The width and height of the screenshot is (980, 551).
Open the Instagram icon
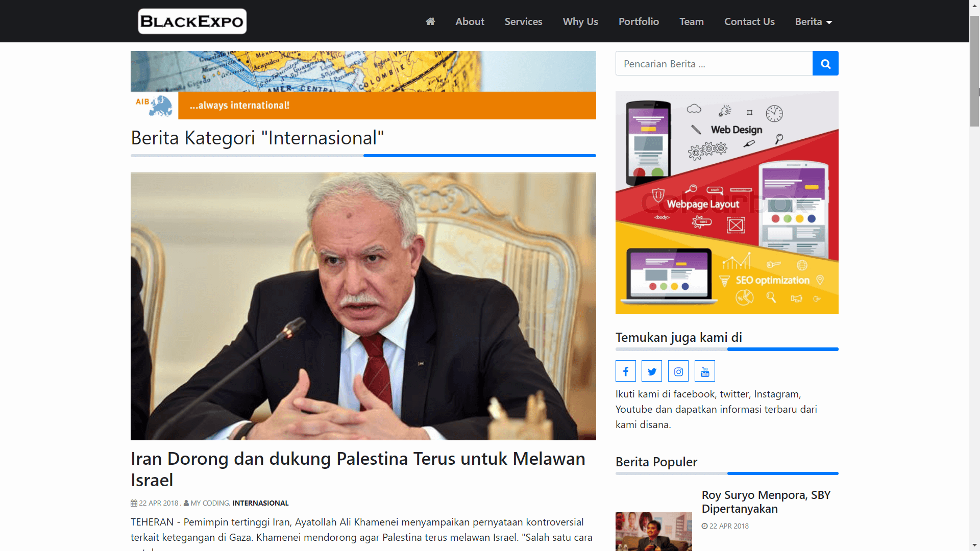point(678,371)
